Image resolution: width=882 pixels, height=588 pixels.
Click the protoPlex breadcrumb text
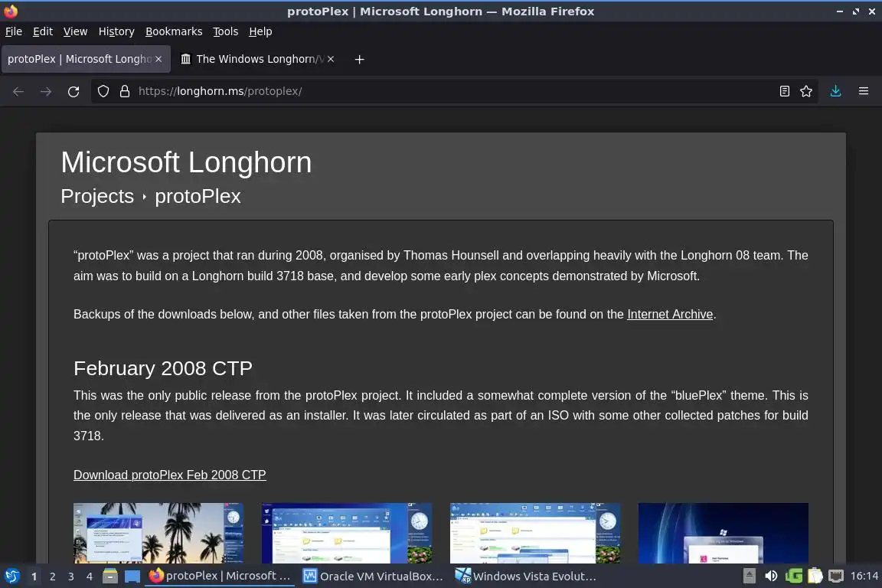tap(198, 196)
